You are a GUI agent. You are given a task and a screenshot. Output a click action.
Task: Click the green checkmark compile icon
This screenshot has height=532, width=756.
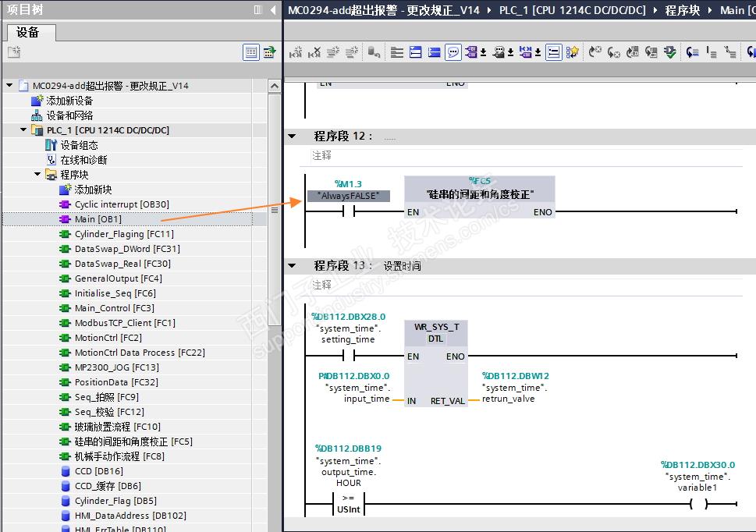[x=669, y=52]
